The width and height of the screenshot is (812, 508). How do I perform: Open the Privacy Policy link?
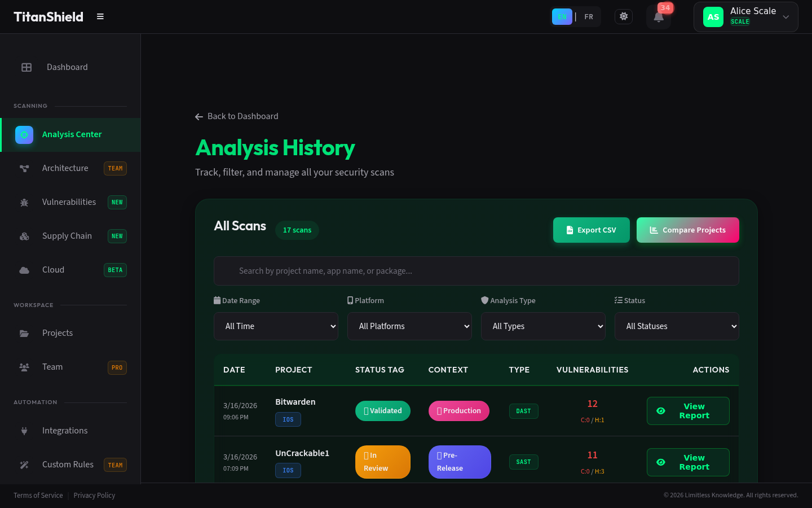[94, 495]
